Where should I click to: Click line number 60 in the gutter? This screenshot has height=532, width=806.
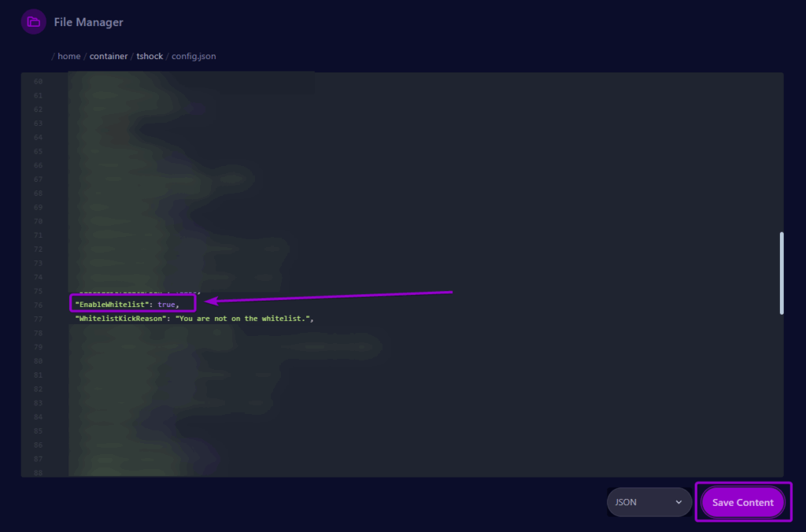click(38, 81)
